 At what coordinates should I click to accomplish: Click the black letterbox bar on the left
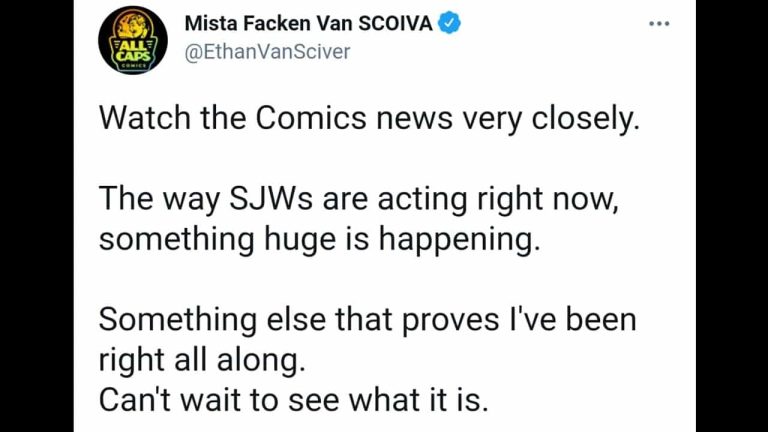click(37, 216)
